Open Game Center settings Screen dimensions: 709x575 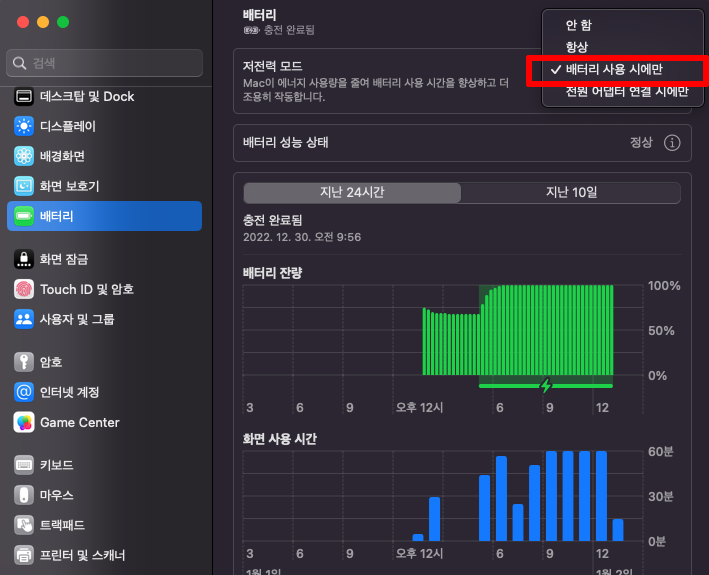(x=104, y=422)
